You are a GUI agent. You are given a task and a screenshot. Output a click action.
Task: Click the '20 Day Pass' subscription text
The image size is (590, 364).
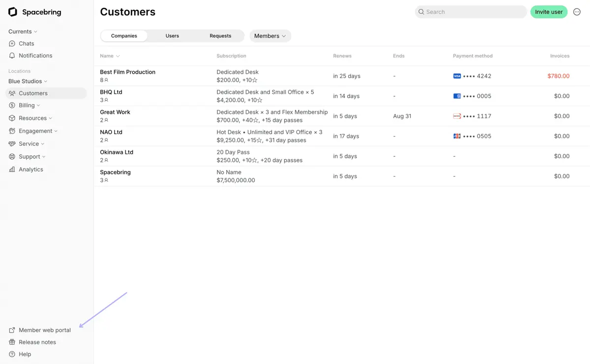tap(233, 152)
